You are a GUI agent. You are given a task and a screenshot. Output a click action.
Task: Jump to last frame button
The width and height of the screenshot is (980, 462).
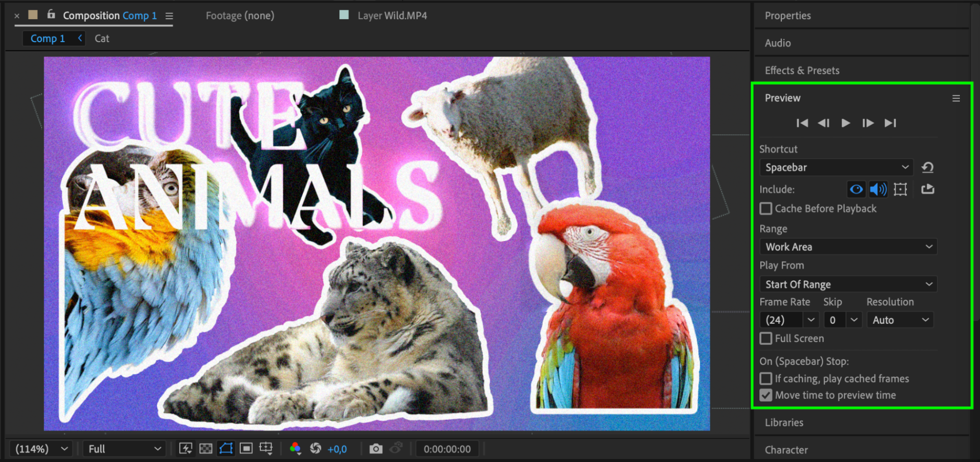tap(890, 123)
